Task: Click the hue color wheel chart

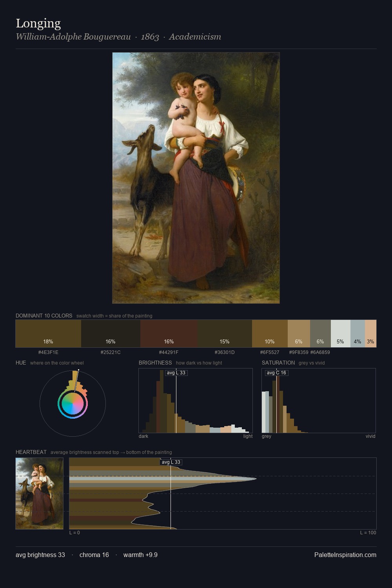Action: tap(73, 403)
